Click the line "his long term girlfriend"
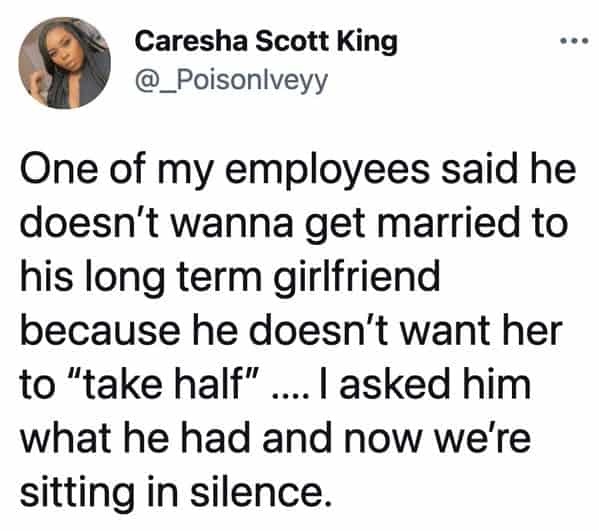 pos(230,277)
